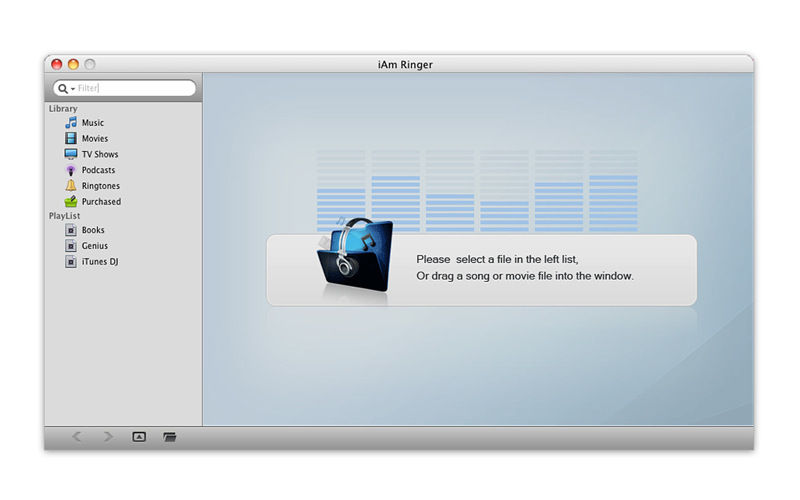Viewport: 800px width, 500px height.
Task: Select the Genius playlist
Action: 95,246
